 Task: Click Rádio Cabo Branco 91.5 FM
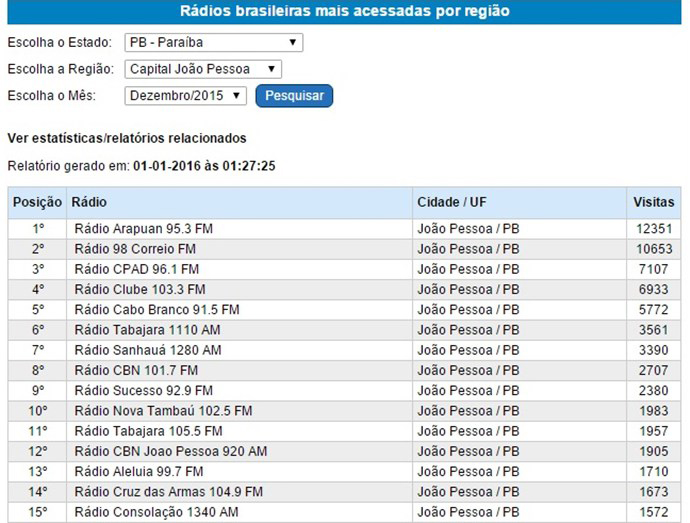point(157,310)
